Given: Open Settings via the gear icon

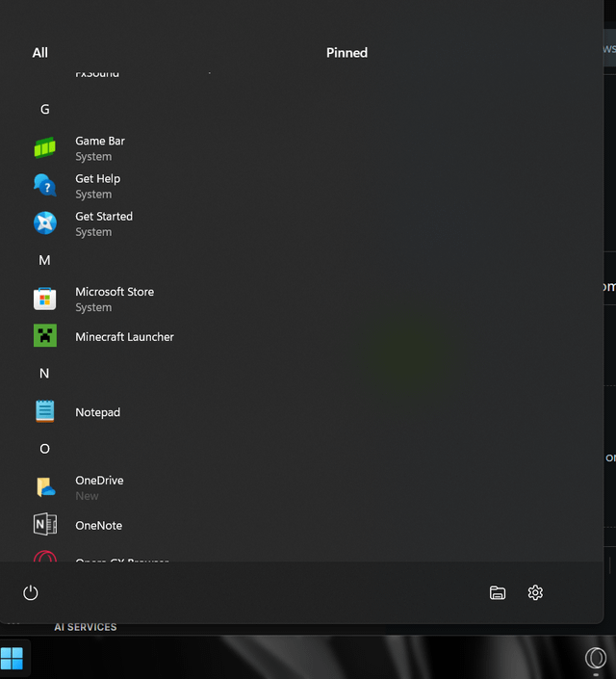Looking at the screenshot, I should coord(535,592).
